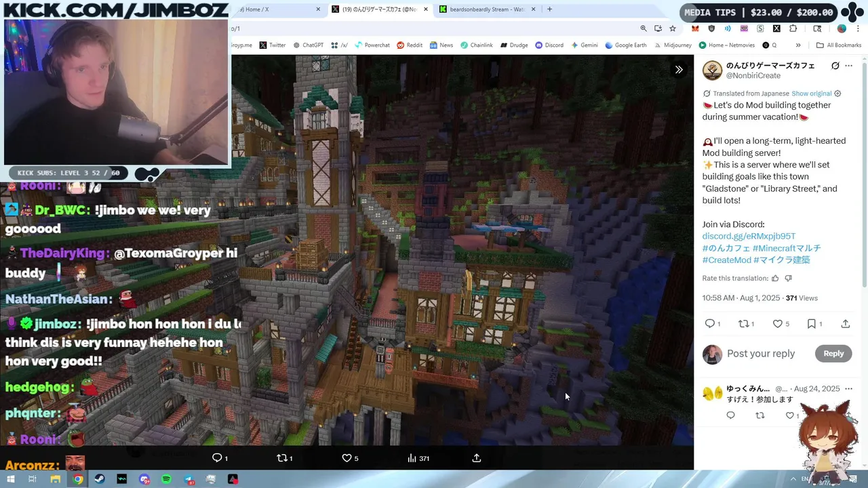Share the tweet from the sidebar
This screenshot has height=488, width=868.
[845, 324]
